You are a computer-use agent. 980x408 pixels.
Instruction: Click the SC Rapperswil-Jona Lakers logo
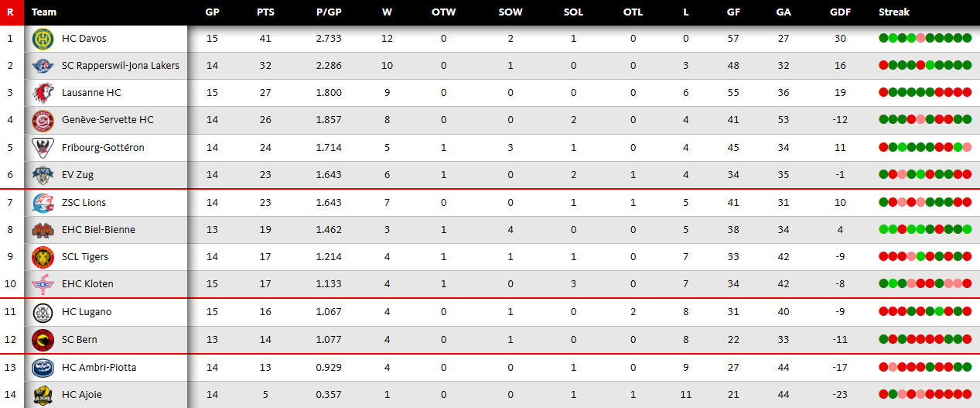tap(42, 66)
